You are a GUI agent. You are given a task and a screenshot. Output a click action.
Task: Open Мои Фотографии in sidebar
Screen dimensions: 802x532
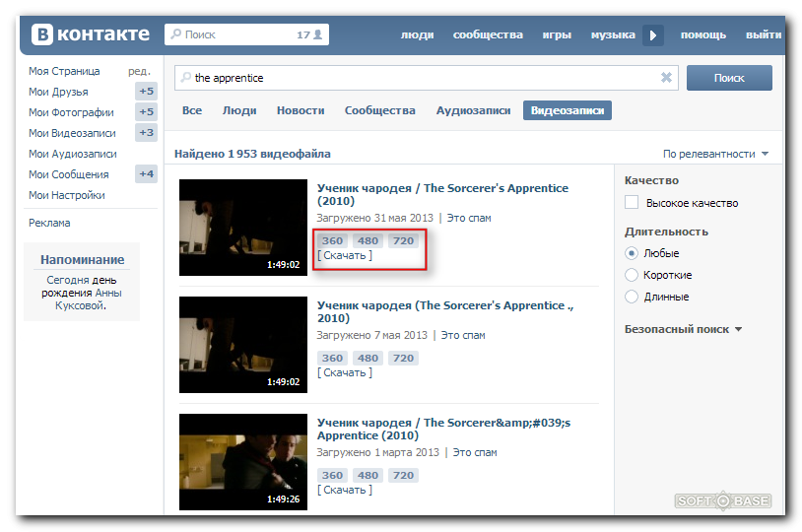click(71, 112)
